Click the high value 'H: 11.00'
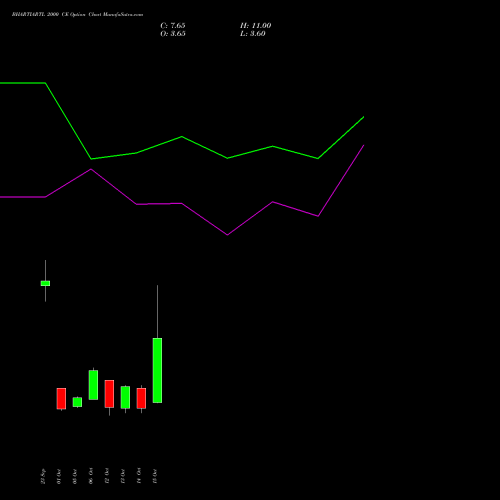The width and height of the screenshot is (500, 500). click(256, 26)
